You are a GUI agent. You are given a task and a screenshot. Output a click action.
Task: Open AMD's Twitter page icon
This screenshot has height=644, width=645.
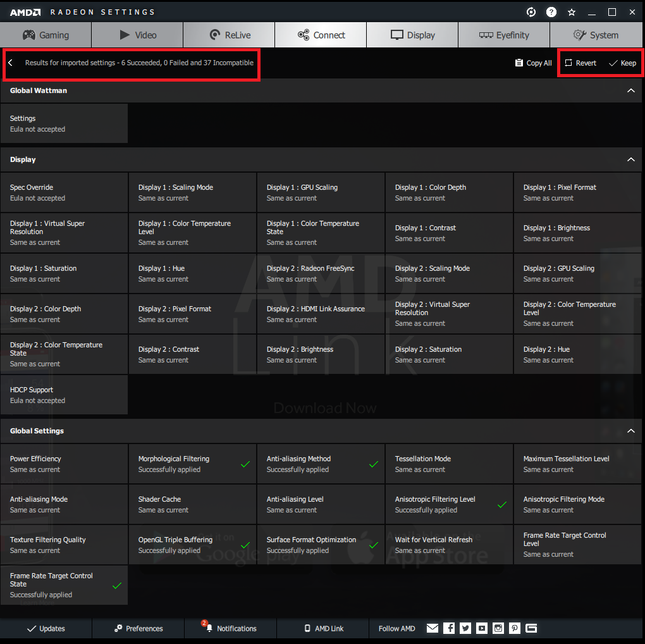click(465, 628)
